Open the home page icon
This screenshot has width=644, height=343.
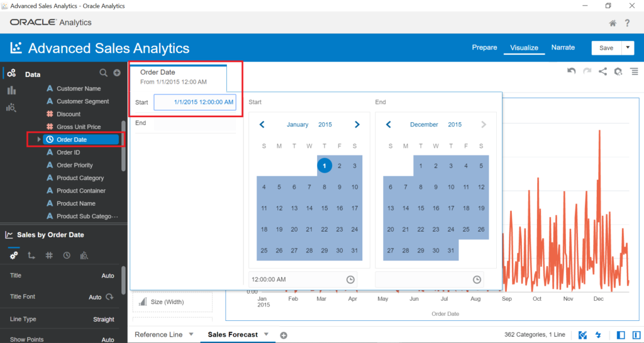[613, 23]
